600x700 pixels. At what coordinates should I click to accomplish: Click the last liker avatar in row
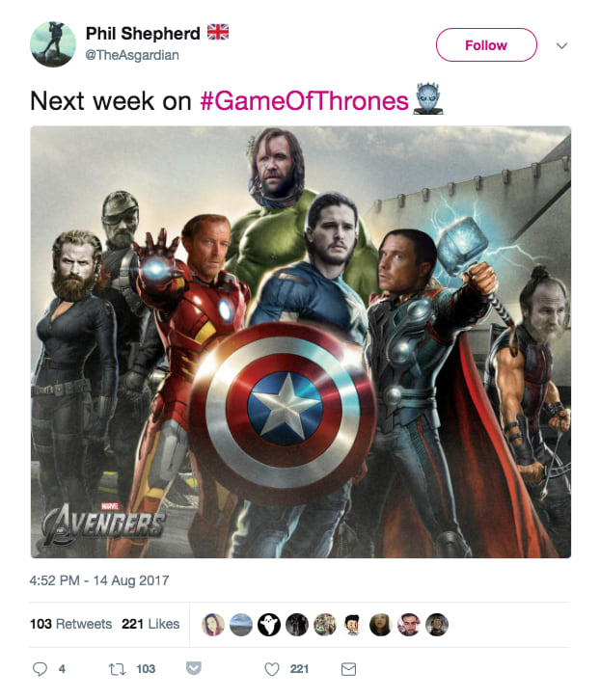point(436,625)
